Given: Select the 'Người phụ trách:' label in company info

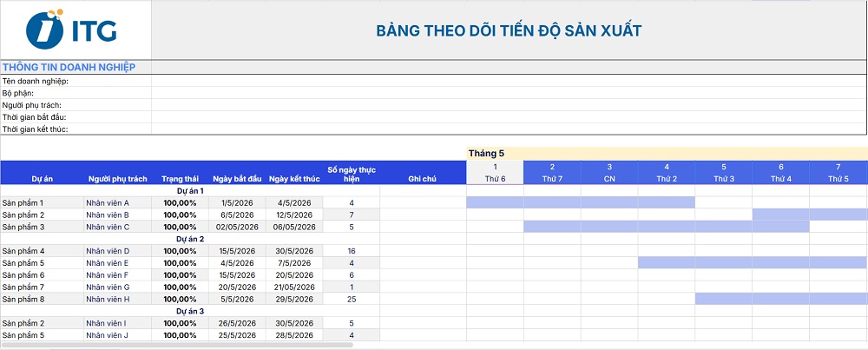Looking at the screenshot, I should (76, 105).
